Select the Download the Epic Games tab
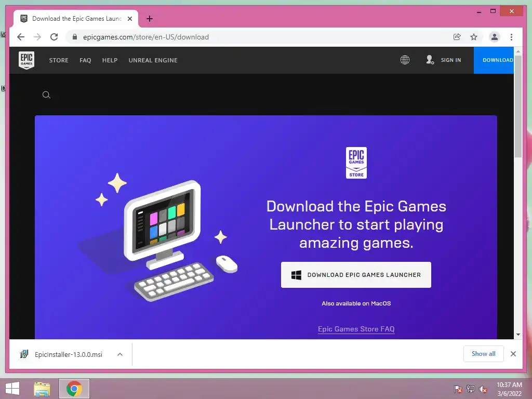The width and height of the screenshot is (532, 399). click(76, 19)
